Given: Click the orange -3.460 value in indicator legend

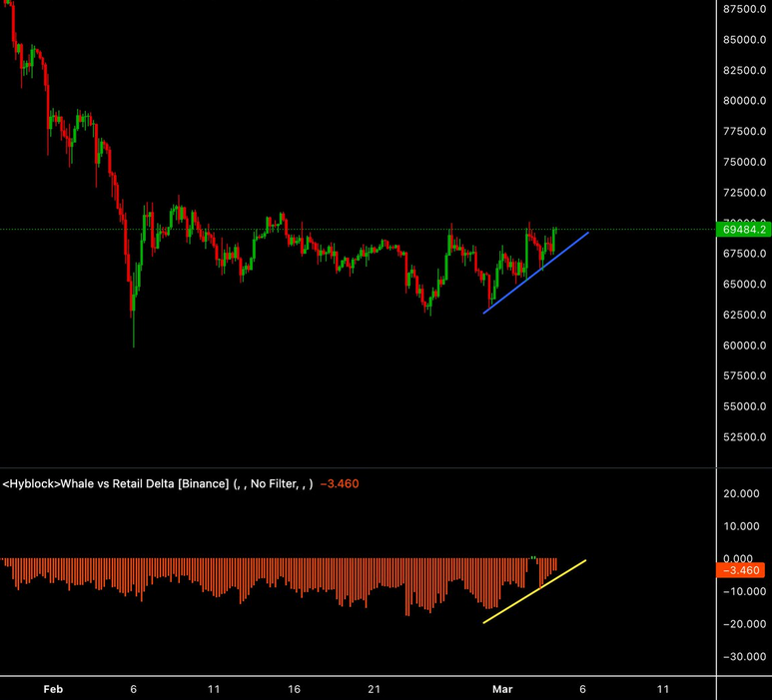Looking at the screenshot, I should [340, 484].
